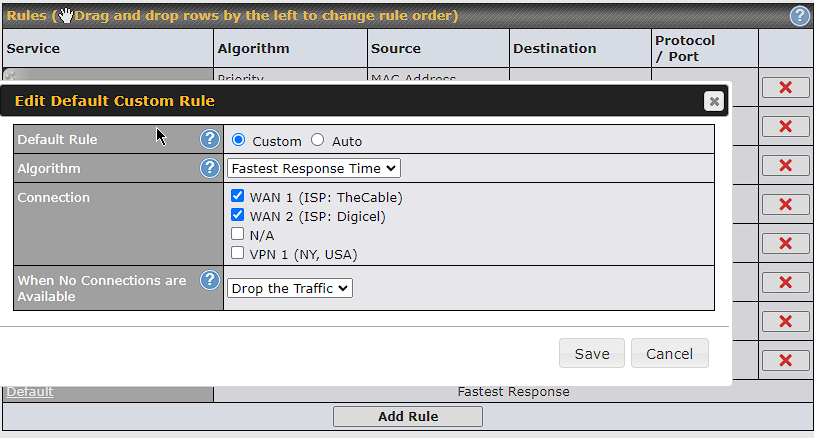The width and height of the screenshot is (814, 438).
Task: Open help icon for Algorithm row
Action: coord(210,168)
